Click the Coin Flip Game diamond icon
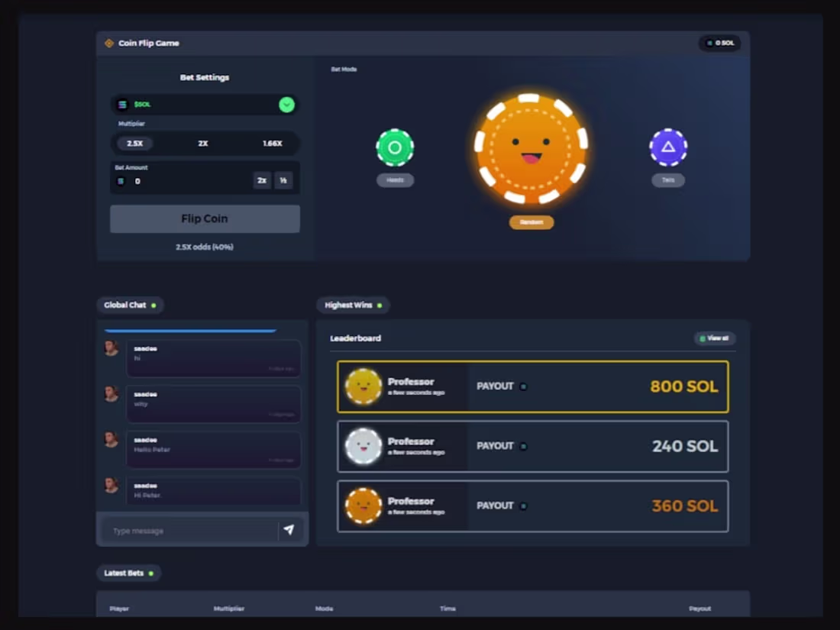840x630 pixels. click(x=109, y=44)
